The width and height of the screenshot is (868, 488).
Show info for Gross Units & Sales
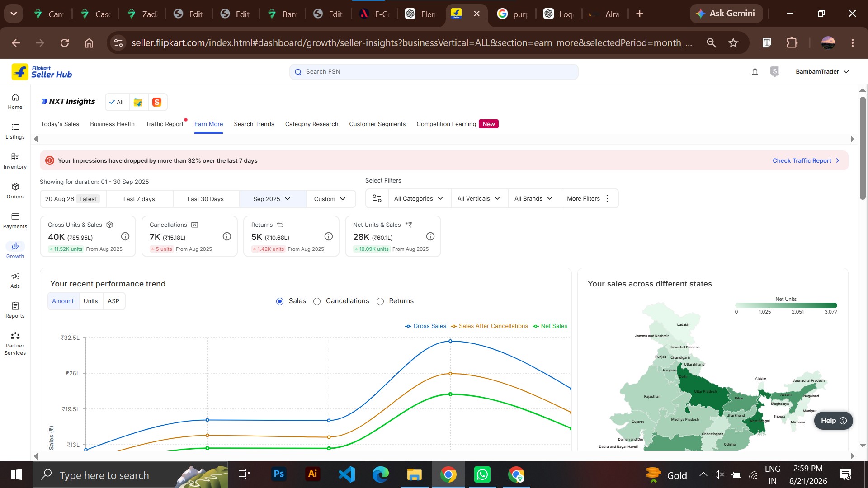(125, 236)
